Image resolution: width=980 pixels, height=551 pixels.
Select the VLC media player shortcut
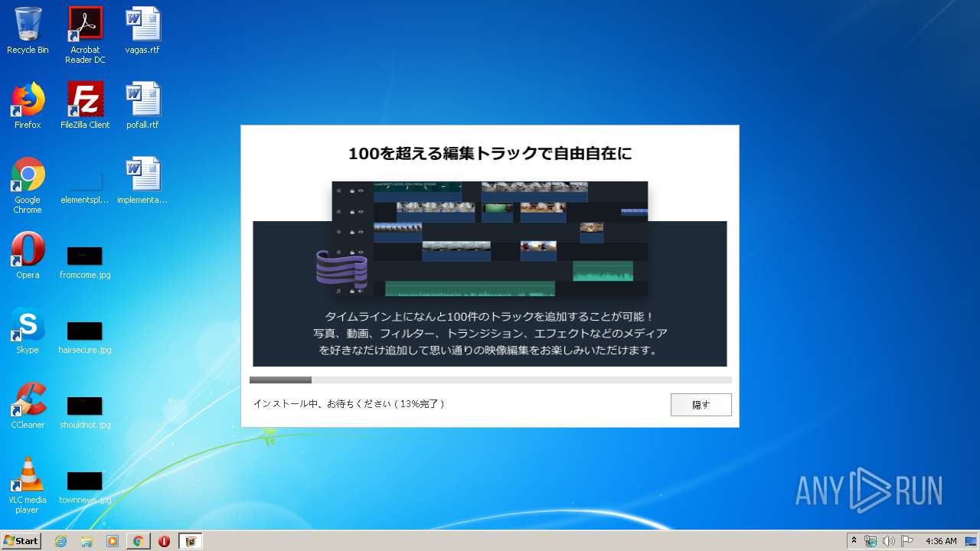(x=28, y=485)
